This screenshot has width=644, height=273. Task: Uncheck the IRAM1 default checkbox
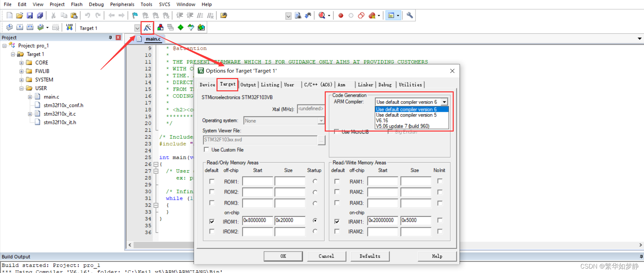point(337,222)
